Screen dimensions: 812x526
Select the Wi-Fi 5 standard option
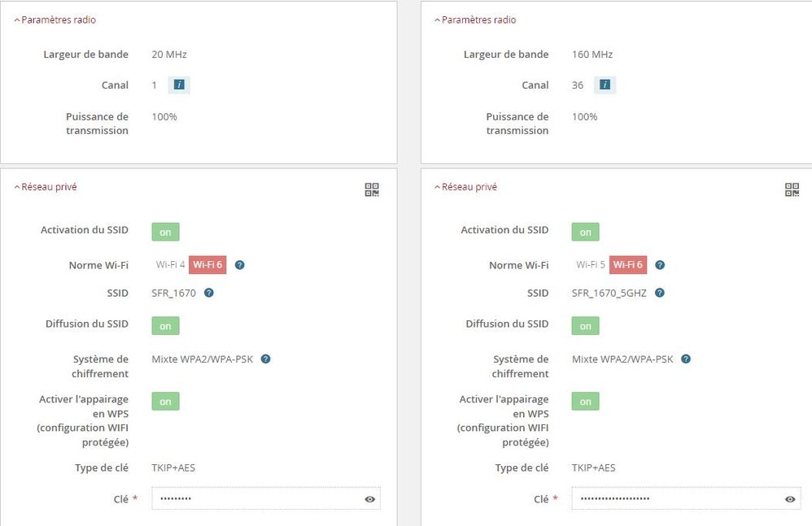click(591, 265)
